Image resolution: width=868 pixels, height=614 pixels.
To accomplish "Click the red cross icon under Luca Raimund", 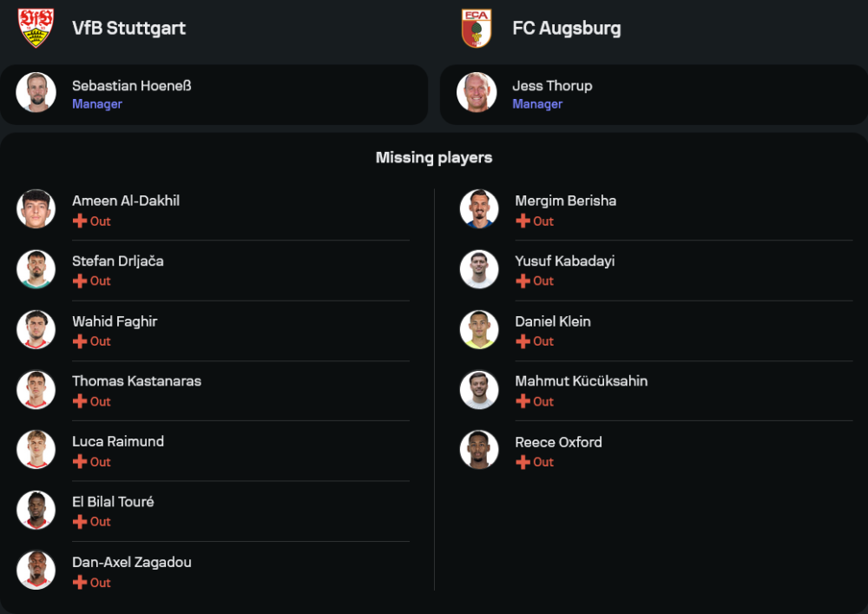I will click(x=80, y=462).
